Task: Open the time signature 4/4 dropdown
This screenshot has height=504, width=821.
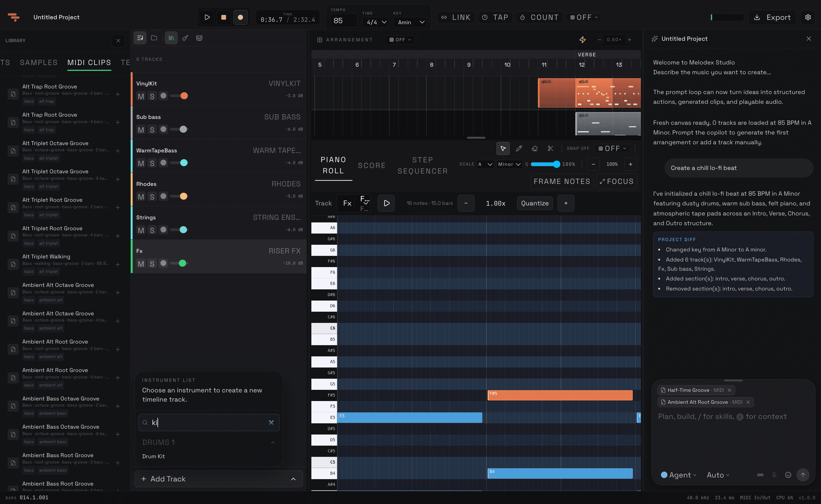Action: 376,22
